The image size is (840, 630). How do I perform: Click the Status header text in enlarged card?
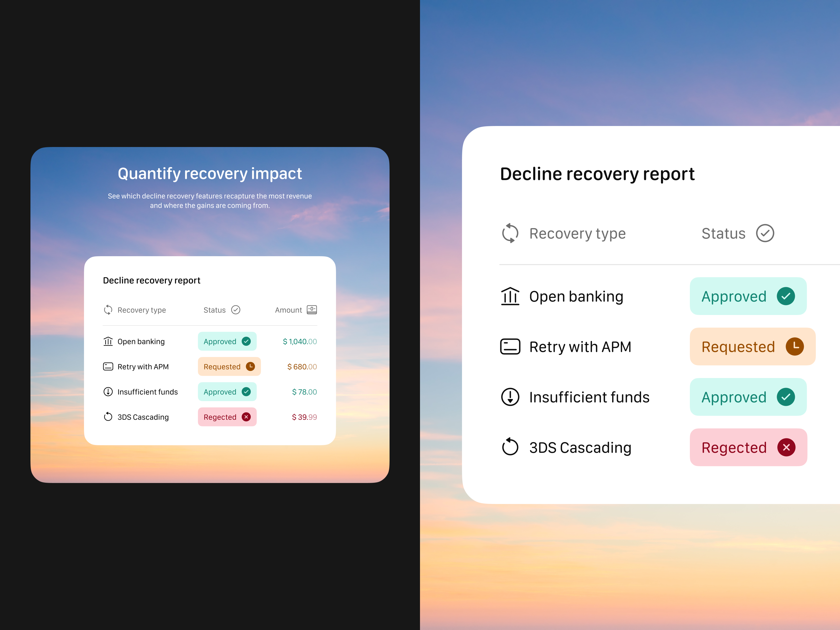[x=723, y=234]
